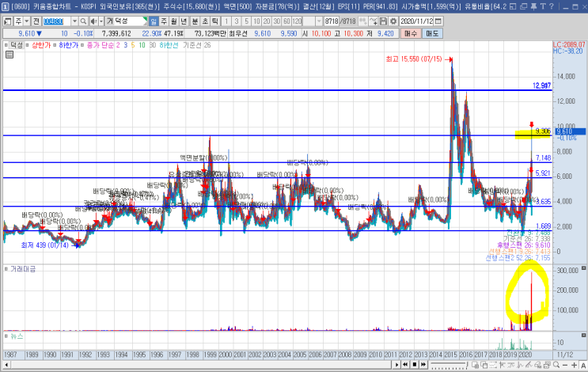The height and width of the screenshot is (372, 588).
Task: Click the overlay windows icon in bottom toolbar
Action: (484, 365)
